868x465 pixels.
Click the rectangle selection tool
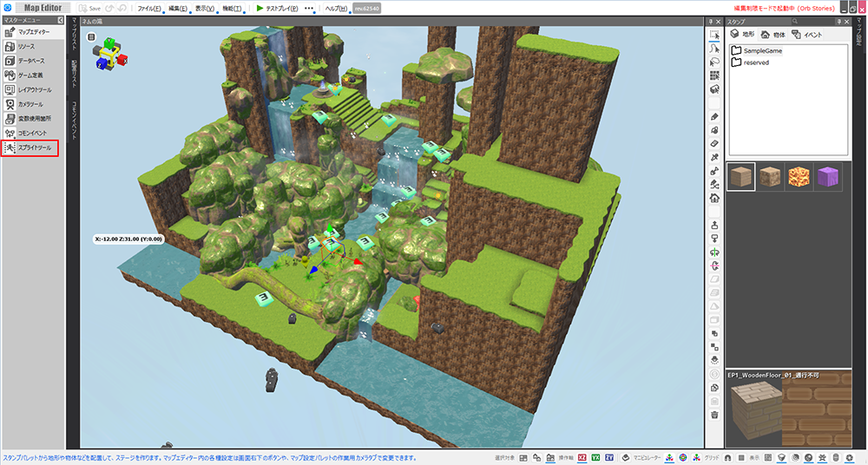click(714, 35)
